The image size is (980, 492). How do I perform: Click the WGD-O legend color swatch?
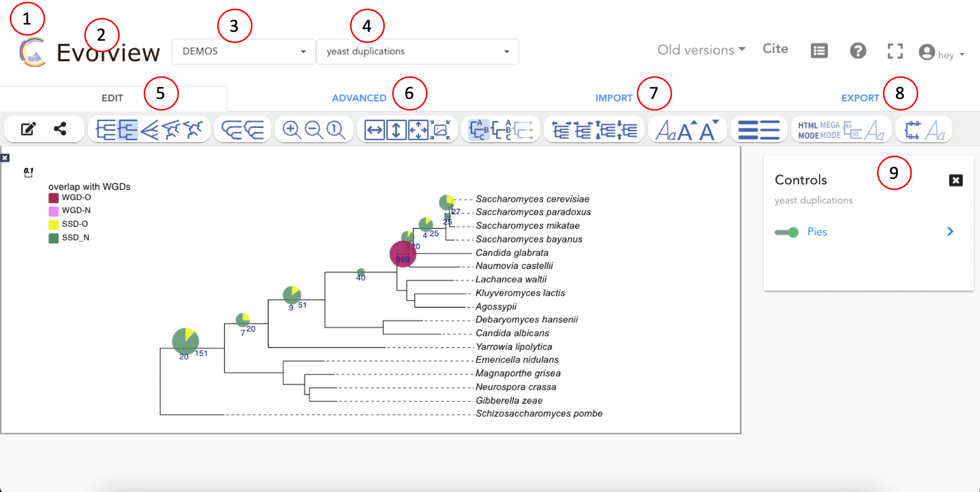tap(52, 197)
